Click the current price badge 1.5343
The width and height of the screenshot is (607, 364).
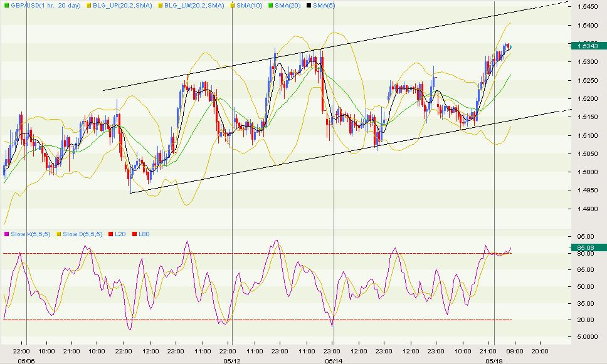(588, 46)
